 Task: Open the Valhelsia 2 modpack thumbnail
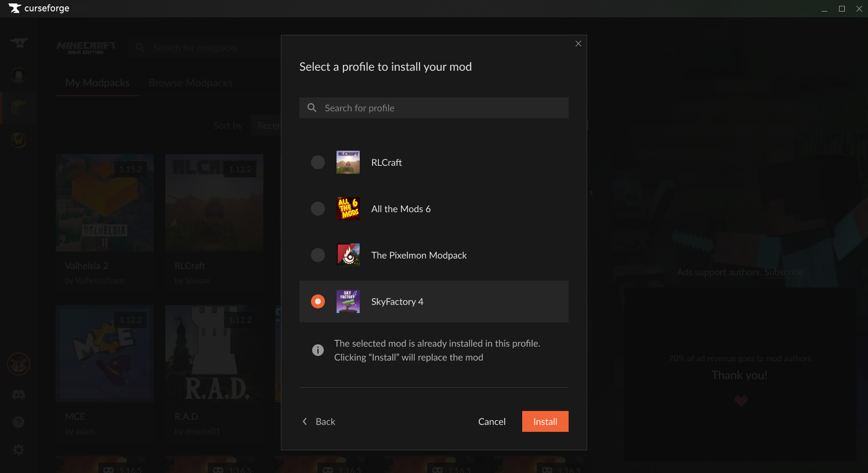click(x=104, y=203)
